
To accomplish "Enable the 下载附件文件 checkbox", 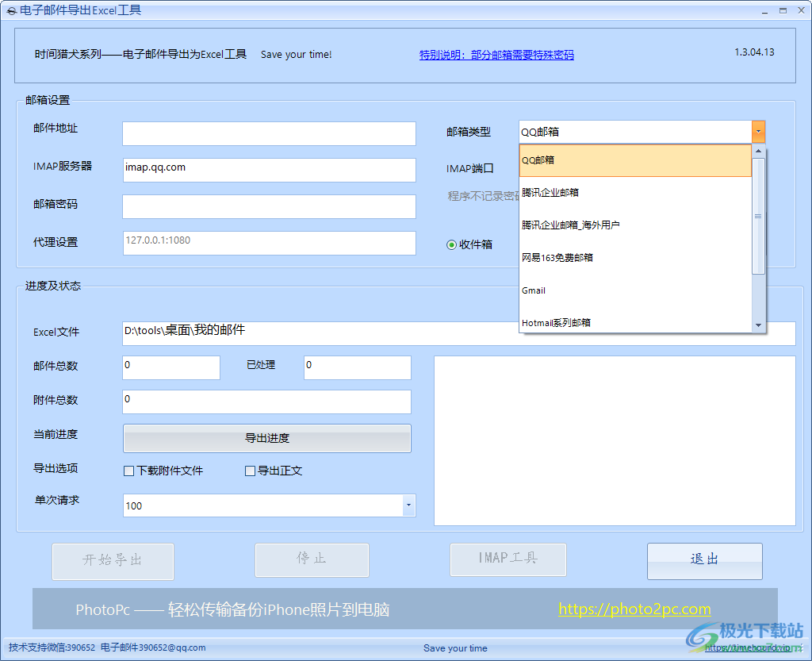I will tap(128, 471).
